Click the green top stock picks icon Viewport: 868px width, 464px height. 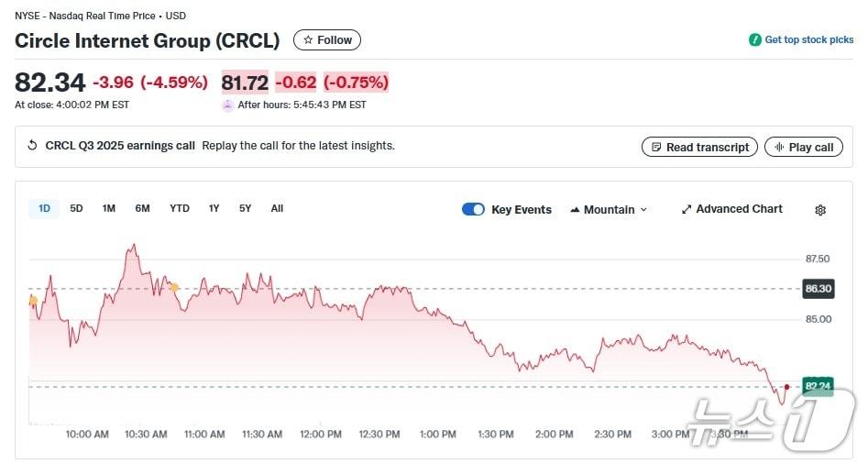[755, 40]
